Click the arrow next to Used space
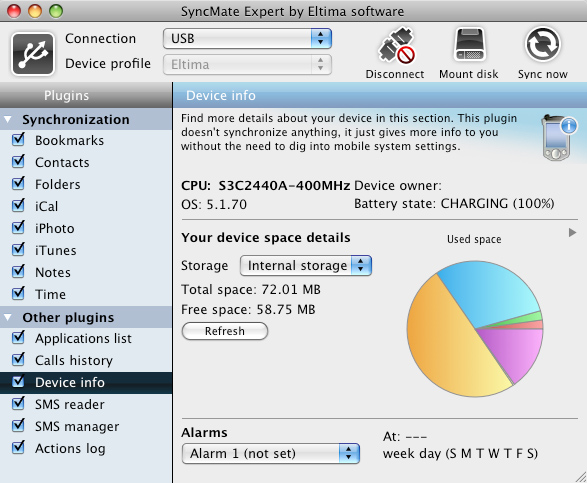The height and width of the screenshot is (483, 587). pyautogui.click(x=572, y=233)
